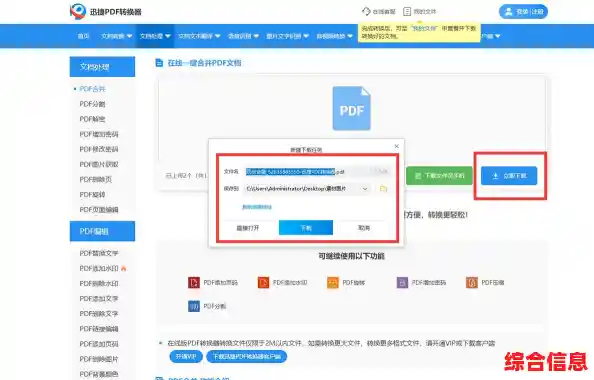Viewport: 594px width, 380px height.
Task: Open PDF删除页 in the sidebar
Action: click(95, 180)
